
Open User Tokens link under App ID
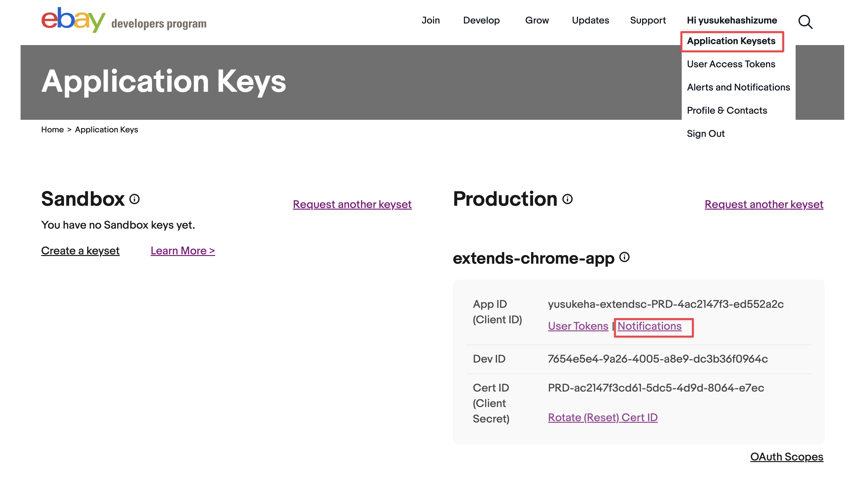coord(578,326)
